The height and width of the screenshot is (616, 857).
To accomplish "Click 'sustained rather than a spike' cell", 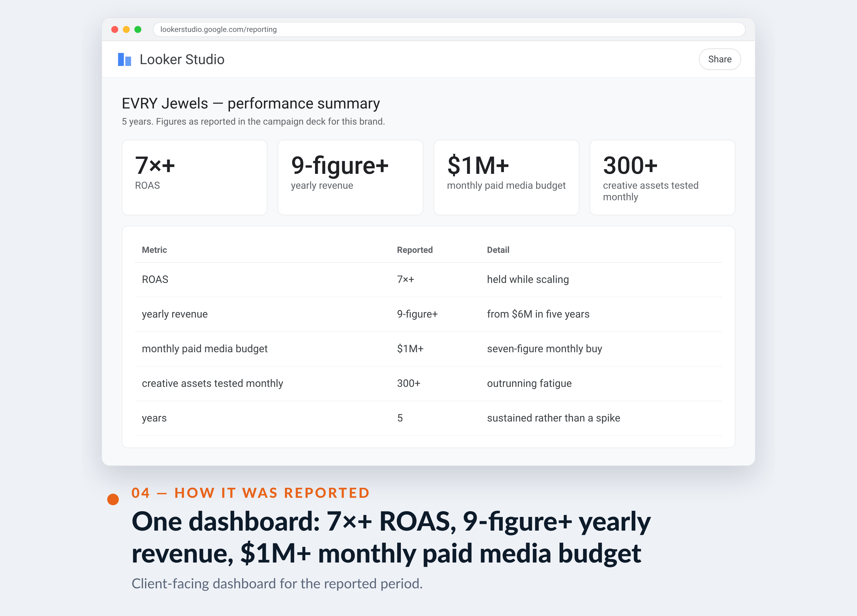I will [x=553, y=418].
